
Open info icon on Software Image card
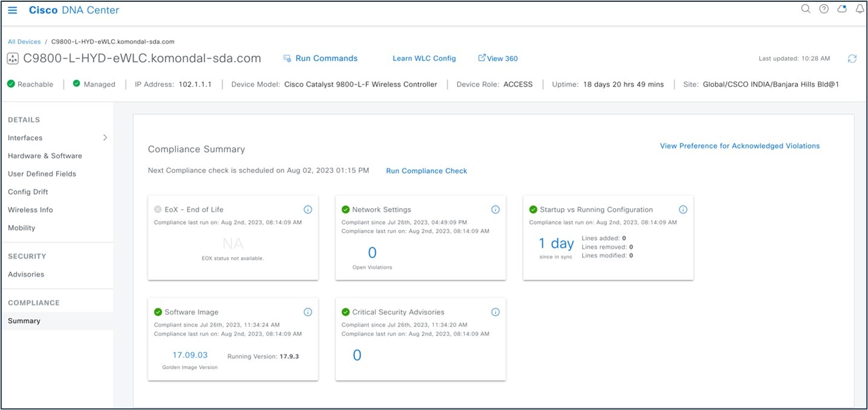[x=308, y=312]
